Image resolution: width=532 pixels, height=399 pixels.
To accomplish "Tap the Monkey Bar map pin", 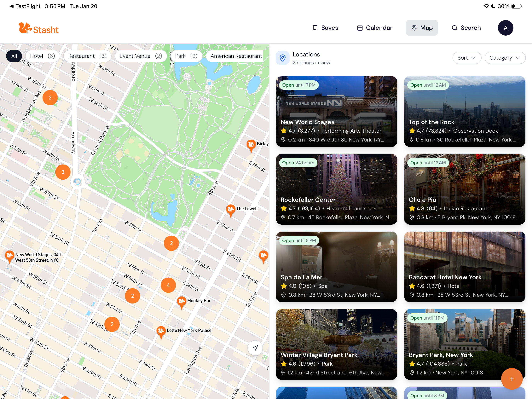I will 181,302.
